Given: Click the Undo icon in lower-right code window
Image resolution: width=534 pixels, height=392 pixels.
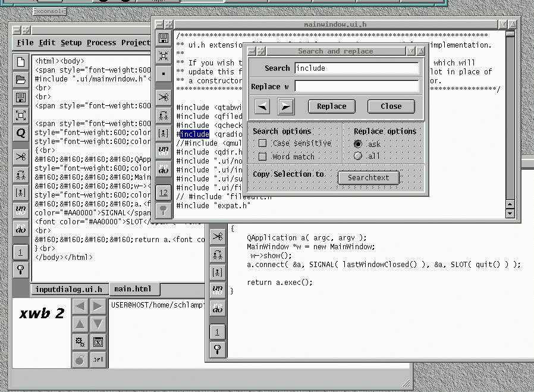Looking at the screenshot, I should (218, 290).
